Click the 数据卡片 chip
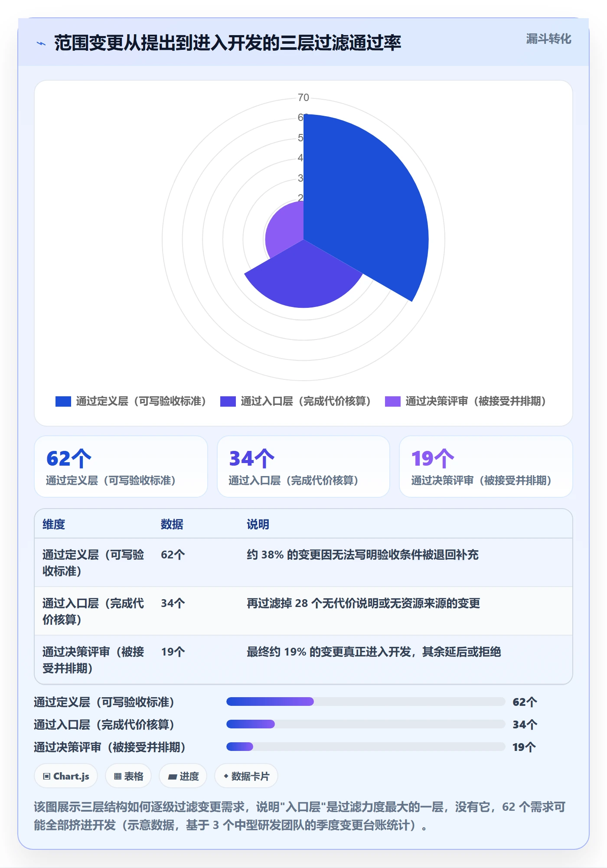 tap(246, 776)
